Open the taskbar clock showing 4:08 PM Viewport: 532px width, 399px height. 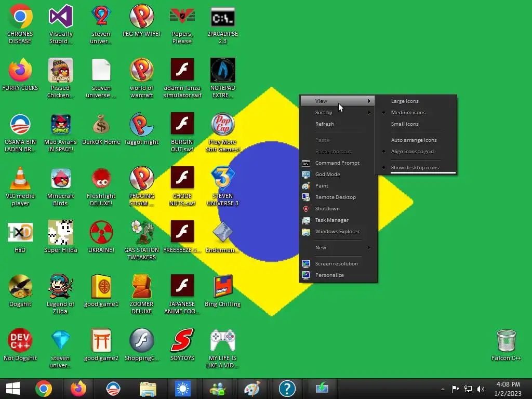coord(508,389)
